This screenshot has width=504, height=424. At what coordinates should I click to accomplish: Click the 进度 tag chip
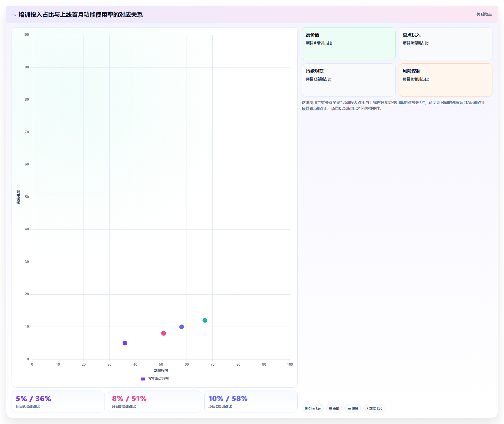click(x=353, y=408)
